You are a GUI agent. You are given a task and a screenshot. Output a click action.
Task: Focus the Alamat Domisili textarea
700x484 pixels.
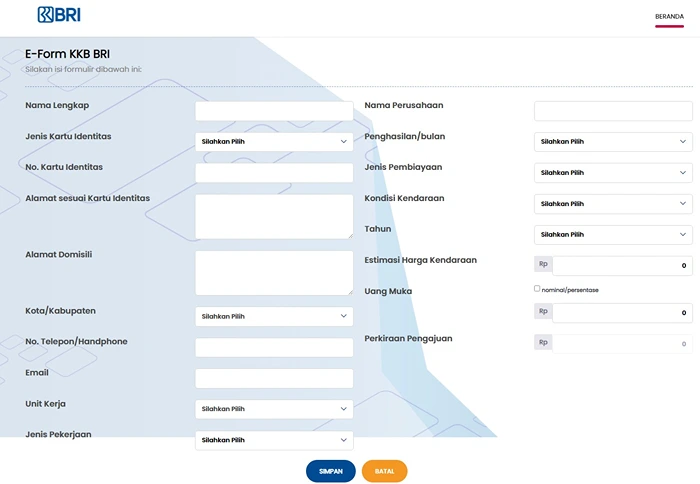(x=274, y=273)
